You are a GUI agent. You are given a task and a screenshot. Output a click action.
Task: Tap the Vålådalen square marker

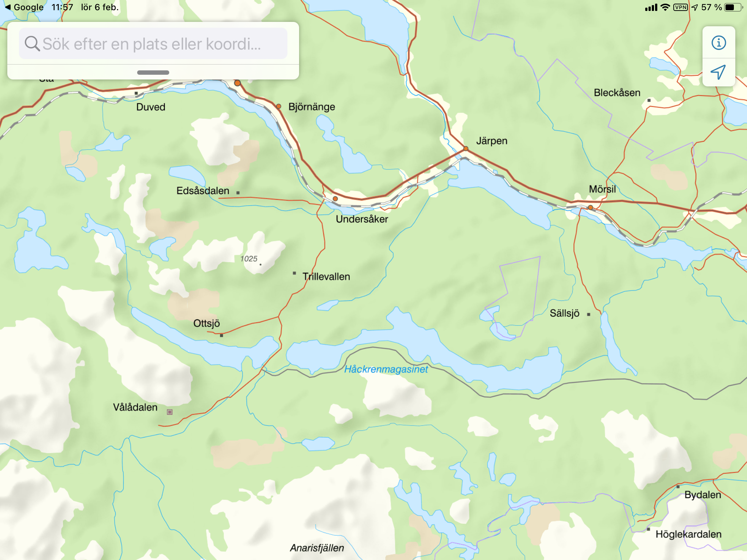[x=170, y=412]
